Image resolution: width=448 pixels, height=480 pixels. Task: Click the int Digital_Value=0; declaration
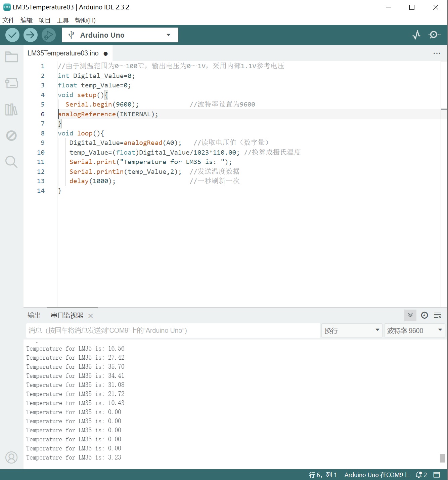96,76
